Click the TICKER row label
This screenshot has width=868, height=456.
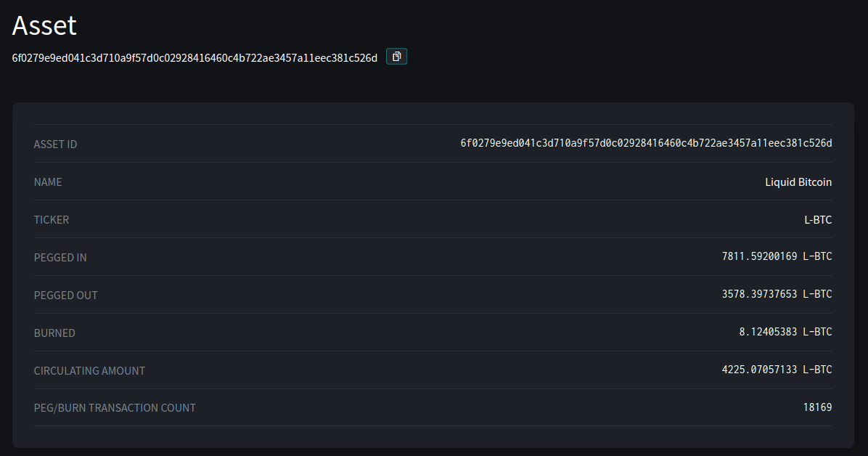[52, 220]
